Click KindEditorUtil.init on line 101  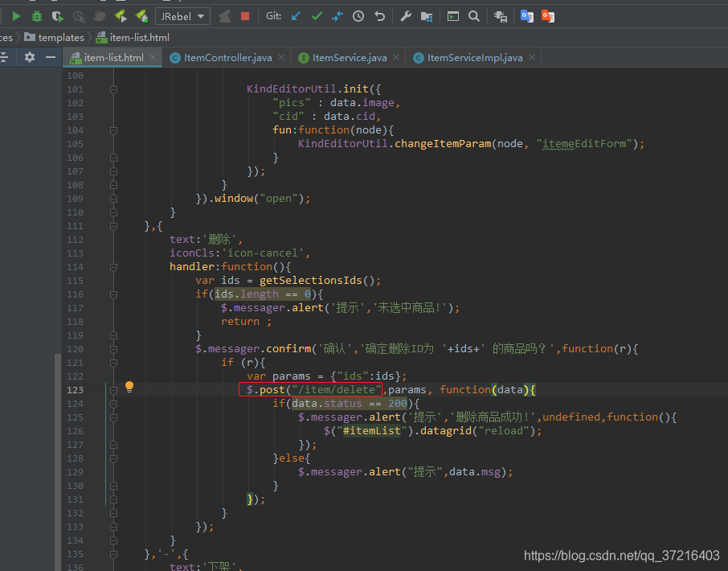(x=308, y=89)
